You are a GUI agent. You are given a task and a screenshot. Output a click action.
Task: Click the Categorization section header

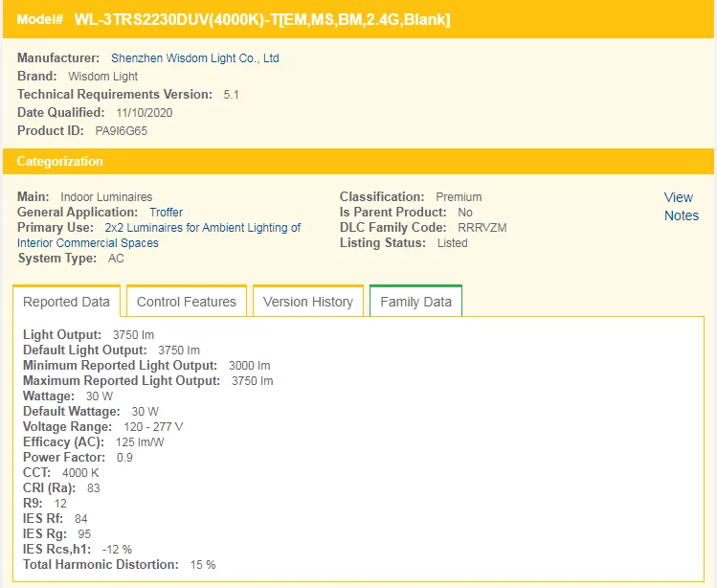click(60, 162)
